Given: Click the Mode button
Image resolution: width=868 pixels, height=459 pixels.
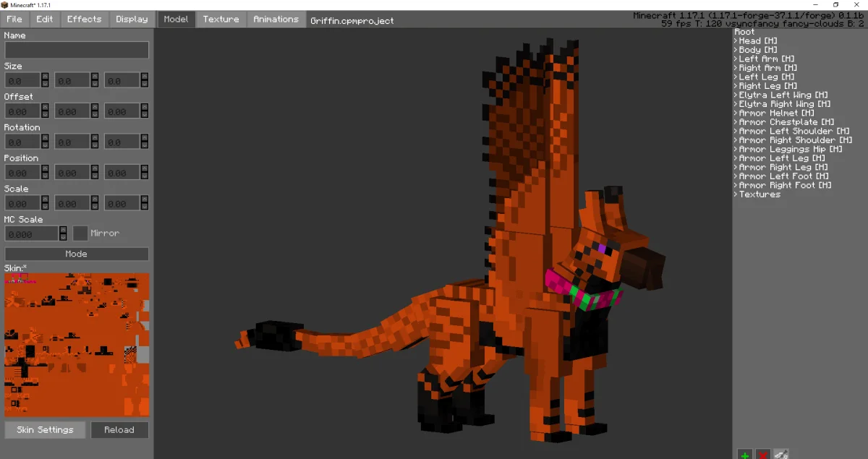Looking at the screenshot, I should (77, 254).
